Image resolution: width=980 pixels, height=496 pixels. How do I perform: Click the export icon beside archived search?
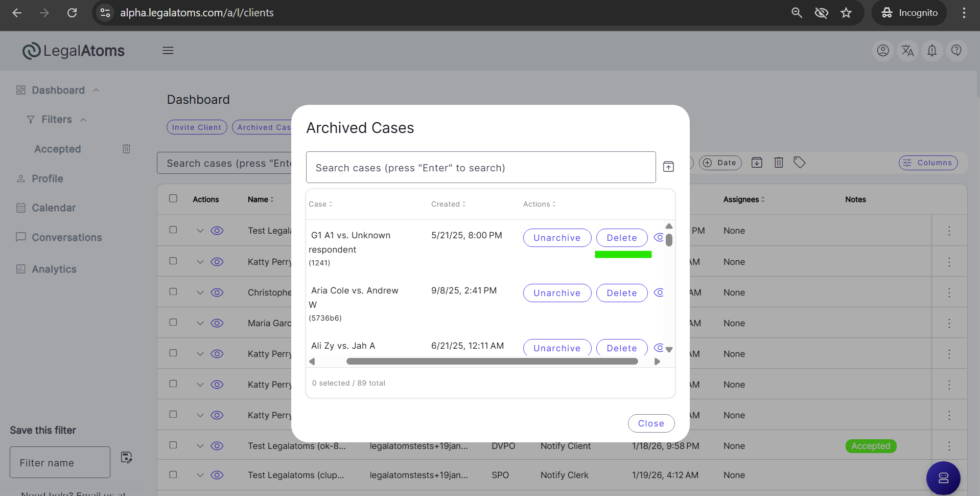click(x=668, y=167)
